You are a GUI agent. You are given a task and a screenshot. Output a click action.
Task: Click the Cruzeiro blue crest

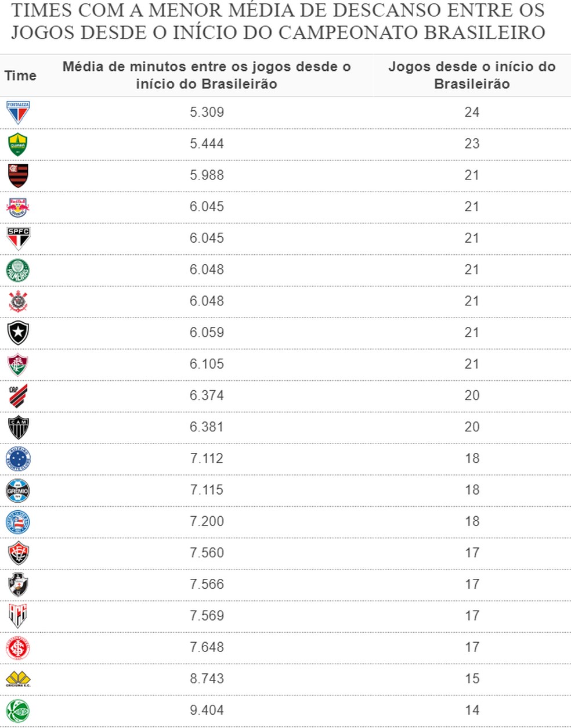pos(18,459)
